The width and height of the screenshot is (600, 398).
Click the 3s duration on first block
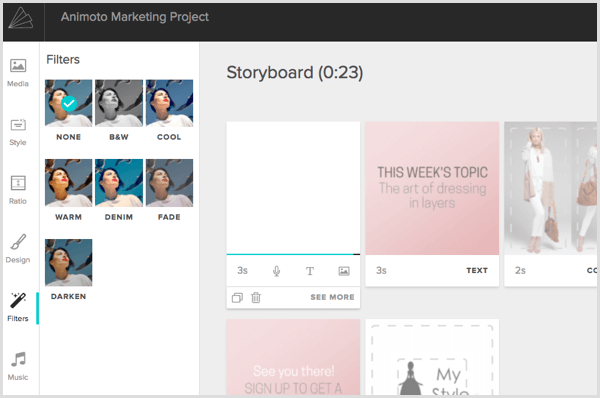242,271
